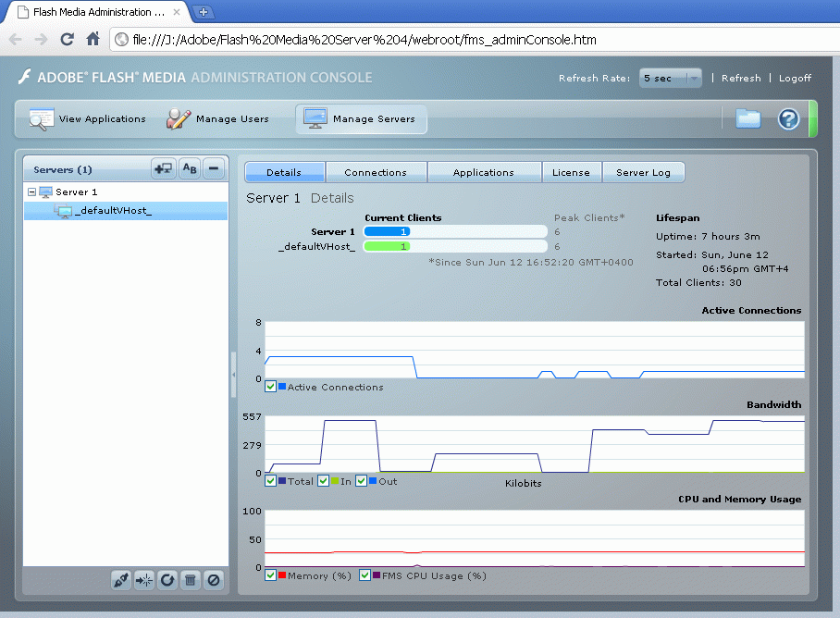This screenshot has height=618, width=840.
Task: Click the 'Peak Clients*' column label
Action: tap(589, 218)
